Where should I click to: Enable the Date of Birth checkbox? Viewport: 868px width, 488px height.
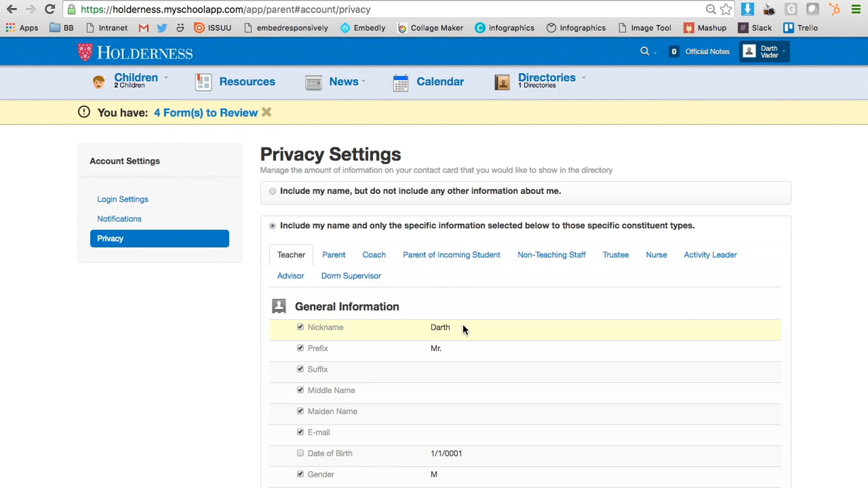click(x=300, y=453)
